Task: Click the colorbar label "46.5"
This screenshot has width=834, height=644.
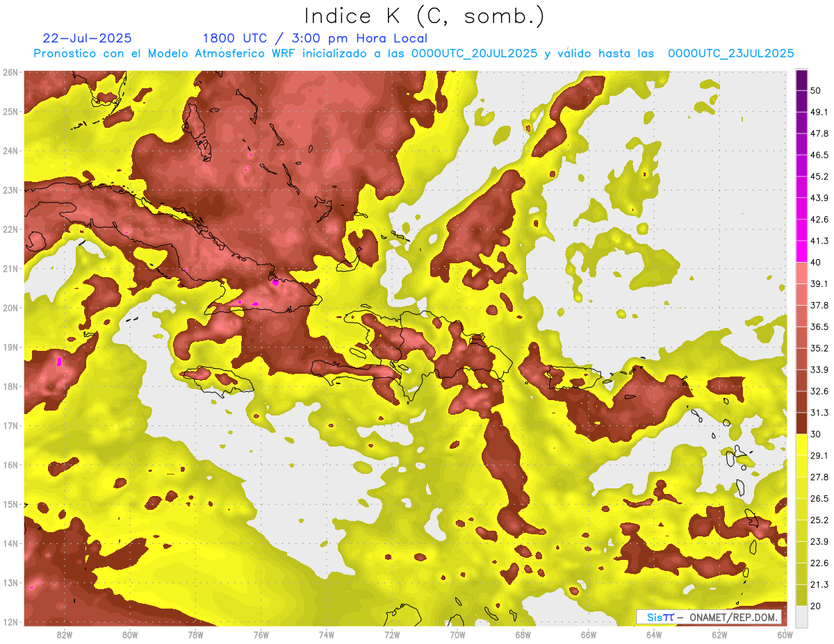Action: click(x=819, y=155)
